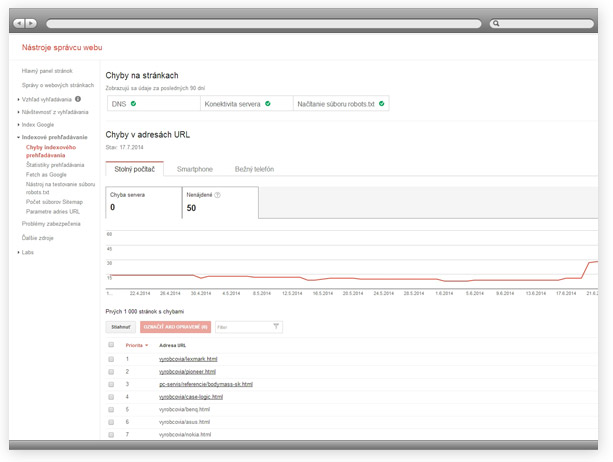Click the green check icon beside DNS
Image resolution: width=613 pixels, height=462 pixels.
(133, 103)
